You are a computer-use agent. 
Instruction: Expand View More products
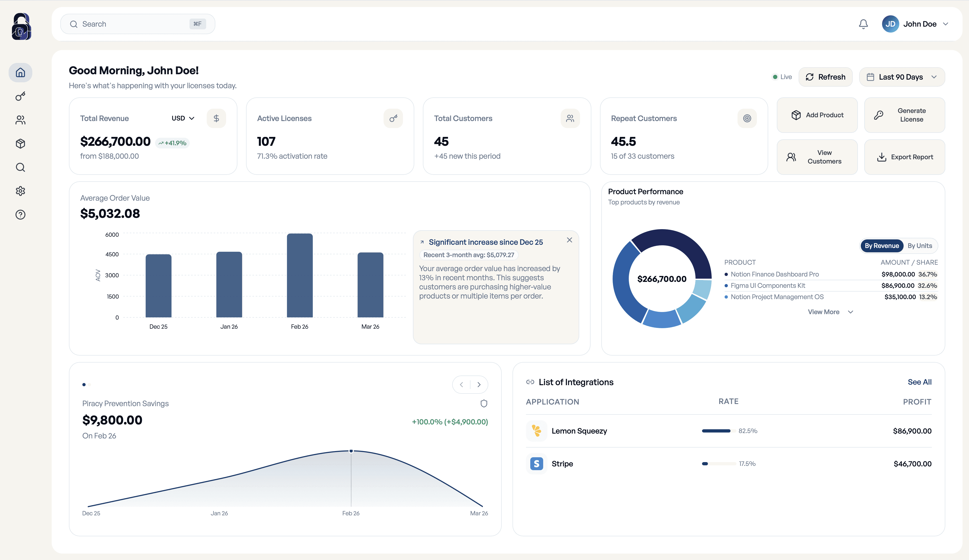[831, 312]
